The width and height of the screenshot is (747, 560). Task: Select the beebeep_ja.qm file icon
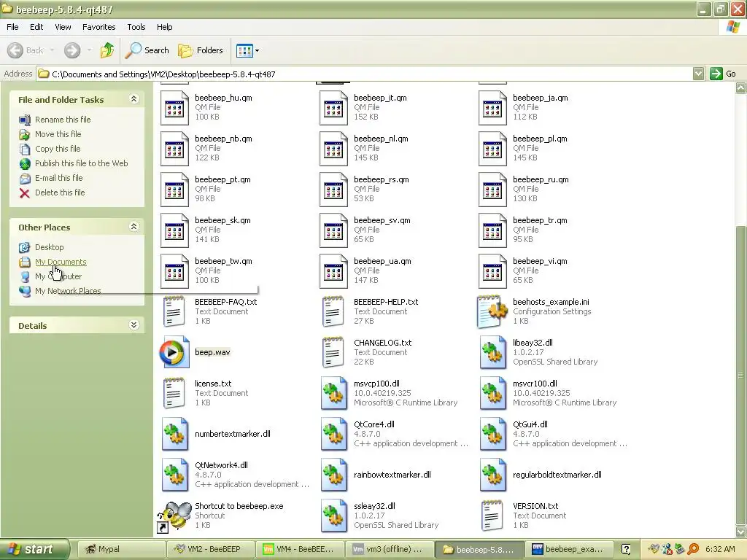(x=492, y=108)
